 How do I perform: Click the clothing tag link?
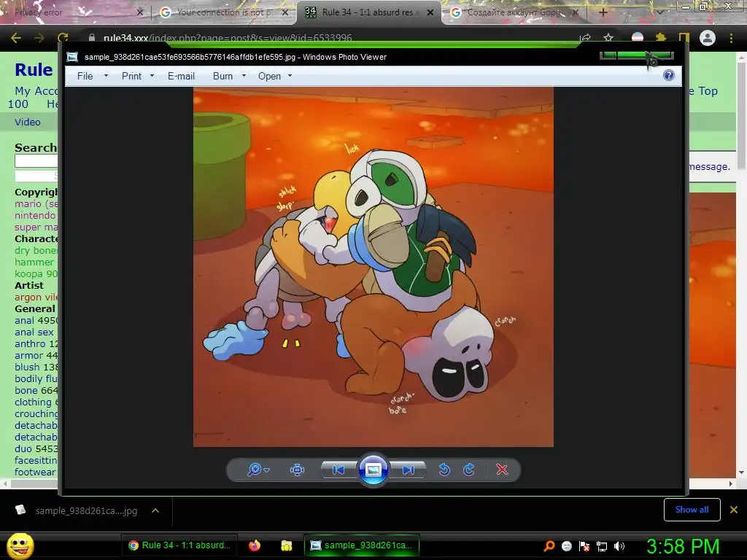33,402
